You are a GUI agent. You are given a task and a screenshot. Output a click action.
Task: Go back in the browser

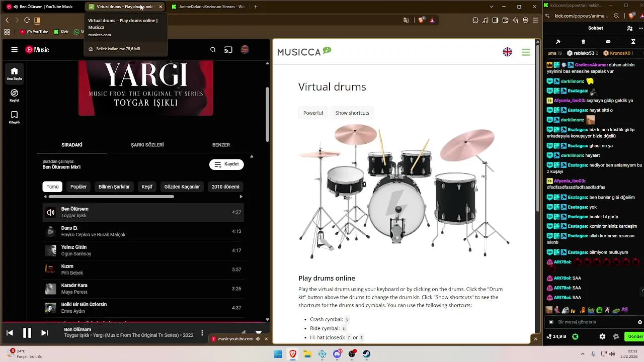coord(7,20)
